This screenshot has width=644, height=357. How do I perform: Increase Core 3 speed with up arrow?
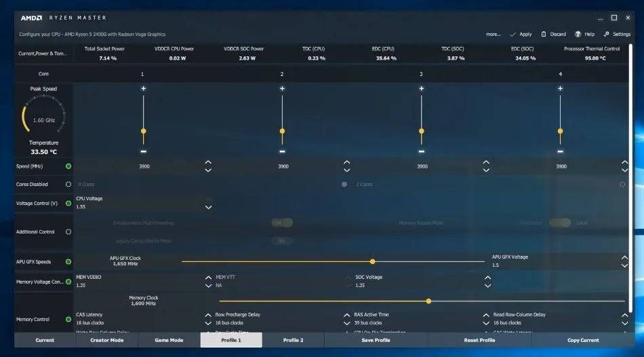click(486, 162)
